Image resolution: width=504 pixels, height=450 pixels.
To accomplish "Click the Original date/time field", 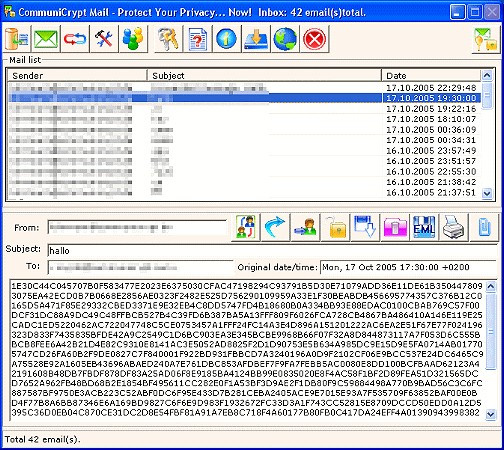I will [409, 267].
